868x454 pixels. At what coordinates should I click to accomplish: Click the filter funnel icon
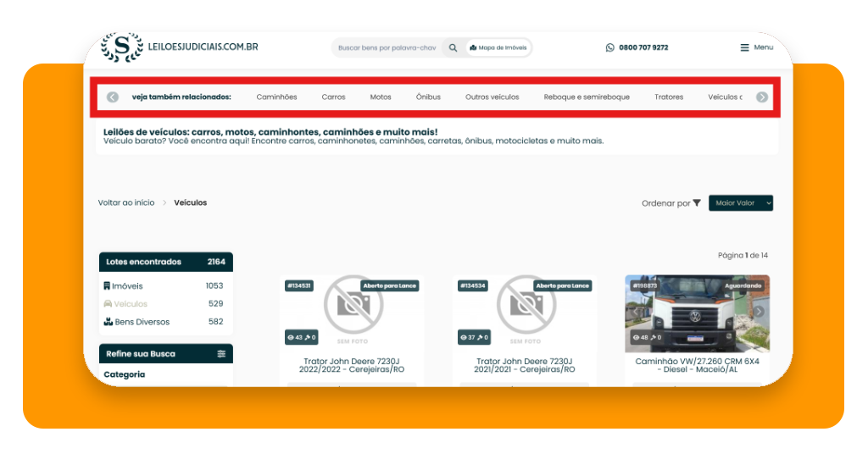[x=697, y=203]
